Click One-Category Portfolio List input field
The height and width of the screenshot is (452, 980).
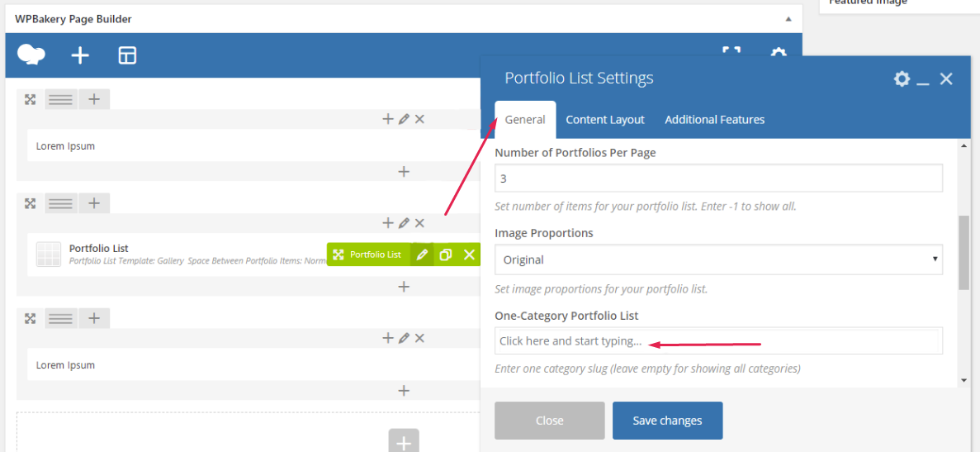point(718,341)
